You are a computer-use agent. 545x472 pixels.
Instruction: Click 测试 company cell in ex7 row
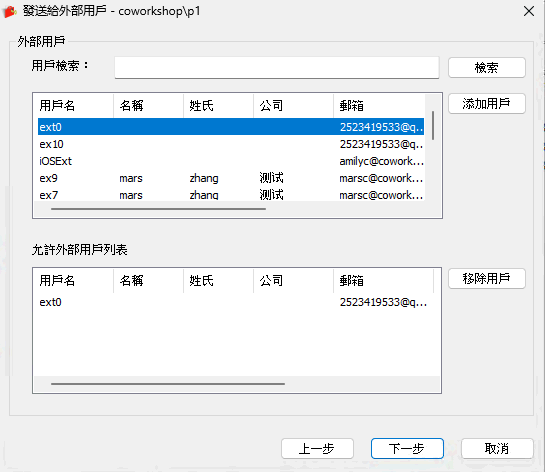click(271, 195)
